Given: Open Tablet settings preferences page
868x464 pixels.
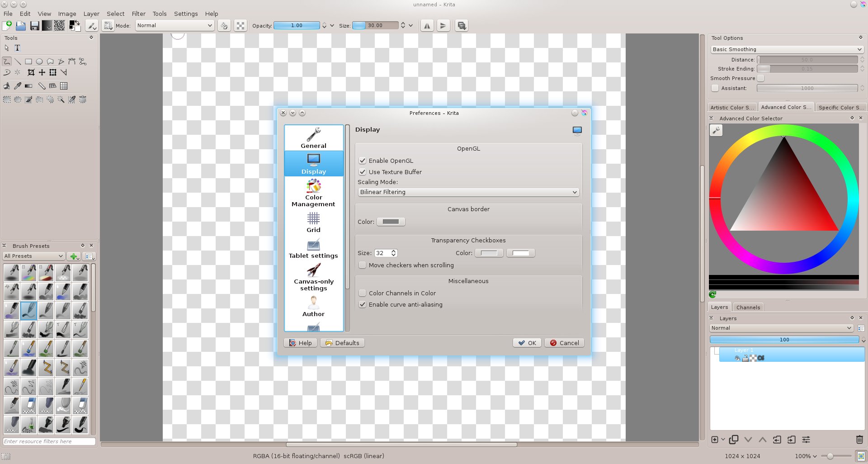Looking at the screenshot, I should point(314,249).
